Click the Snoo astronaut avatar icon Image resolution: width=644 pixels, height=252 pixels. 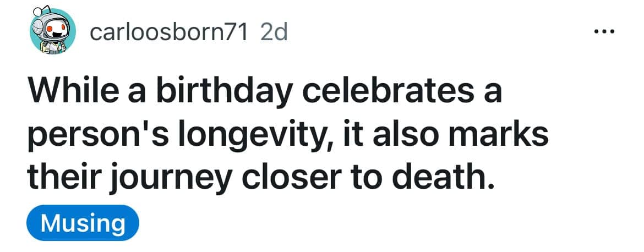(x=50, y=33)
